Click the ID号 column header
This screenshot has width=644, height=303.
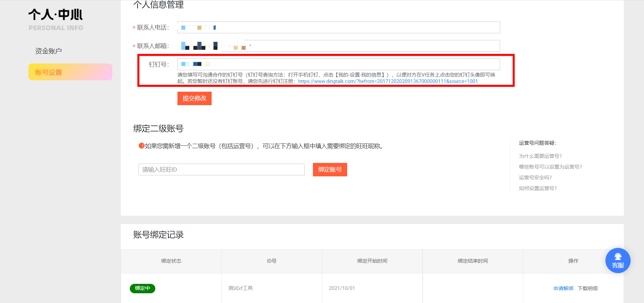(272, 261)
